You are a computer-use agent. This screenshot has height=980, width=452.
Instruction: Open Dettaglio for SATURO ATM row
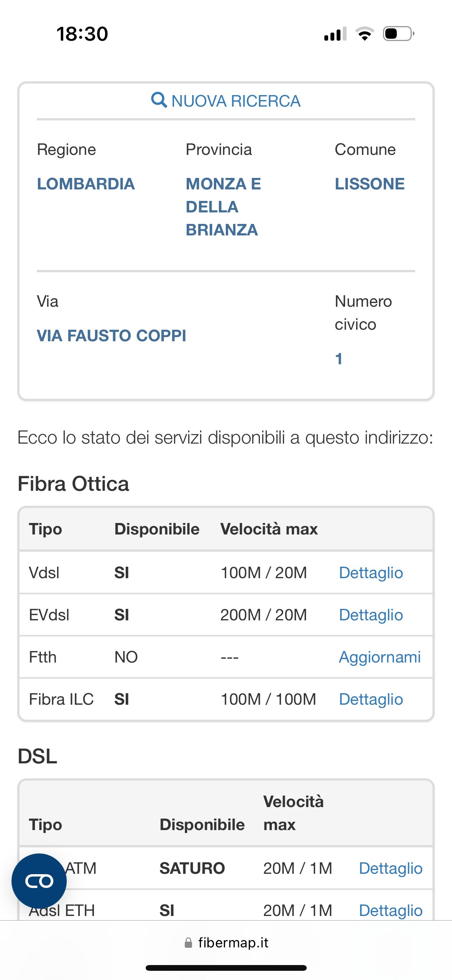(x=390, y=868)
